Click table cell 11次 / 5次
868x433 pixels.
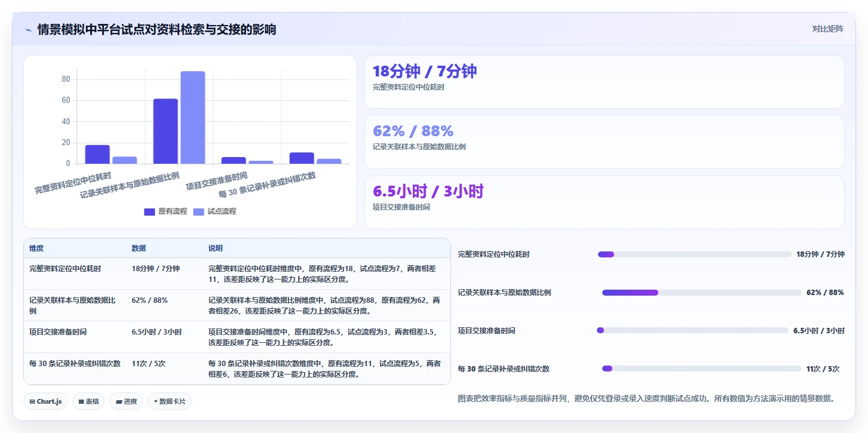click(x=149, y=364)
